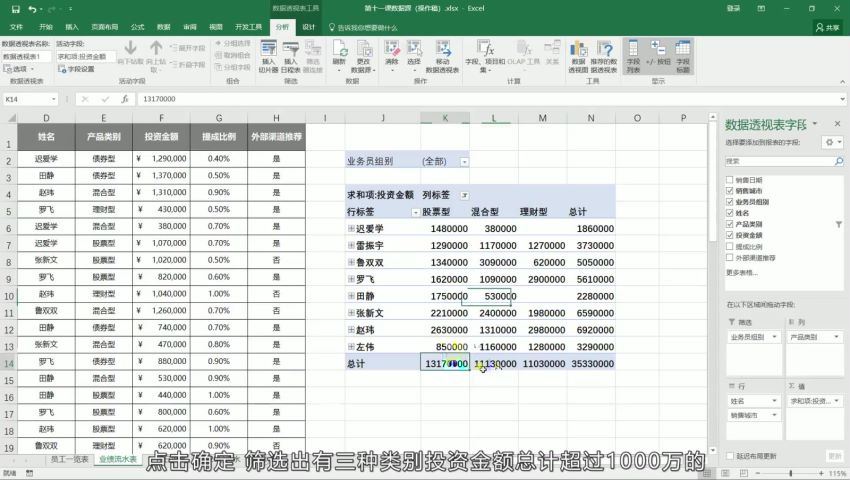
Task: Click the zoom in plus button
Action: point(821,473)
